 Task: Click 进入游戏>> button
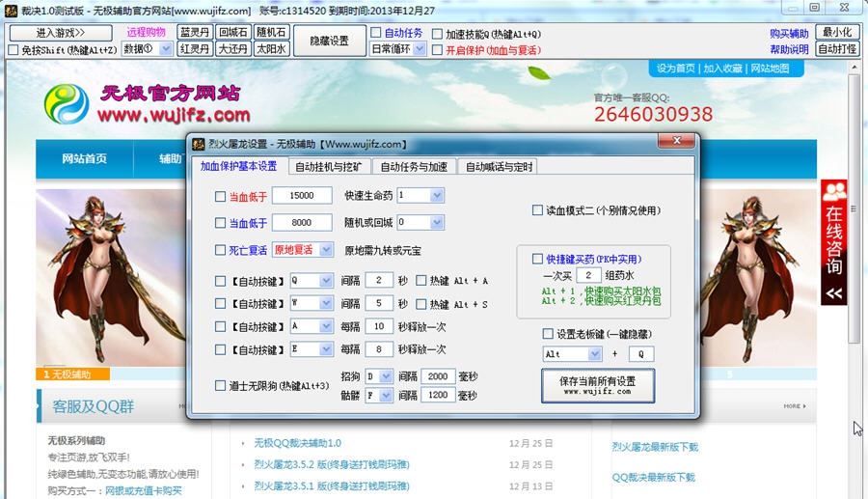point(61,33)
